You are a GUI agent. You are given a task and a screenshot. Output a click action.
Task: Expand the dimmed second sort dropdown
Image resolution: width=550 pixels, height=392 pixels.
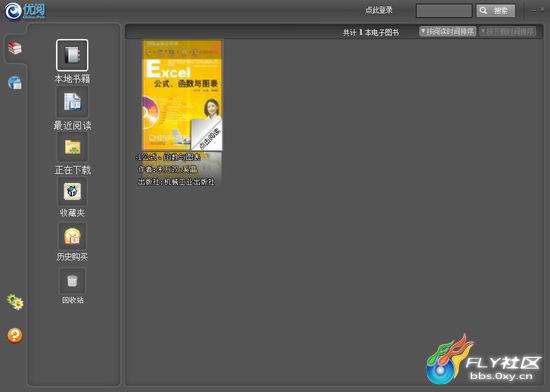coord(508,32)
